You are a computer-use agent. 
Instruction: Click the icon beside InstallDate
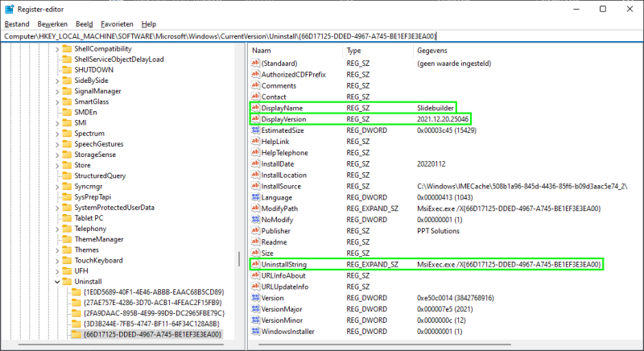pyautogui.click(x=255, y=163)
